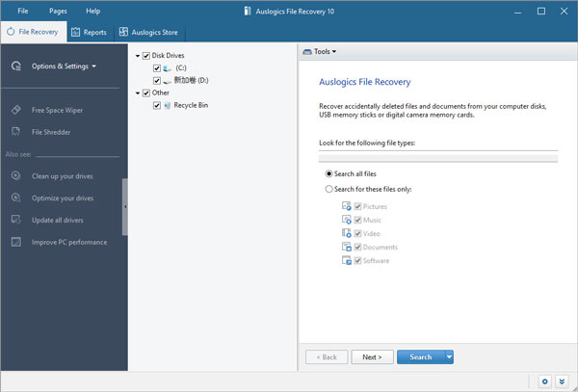578x392 pixels.
Task: Click the Next > button
Action: pos(372,357)
